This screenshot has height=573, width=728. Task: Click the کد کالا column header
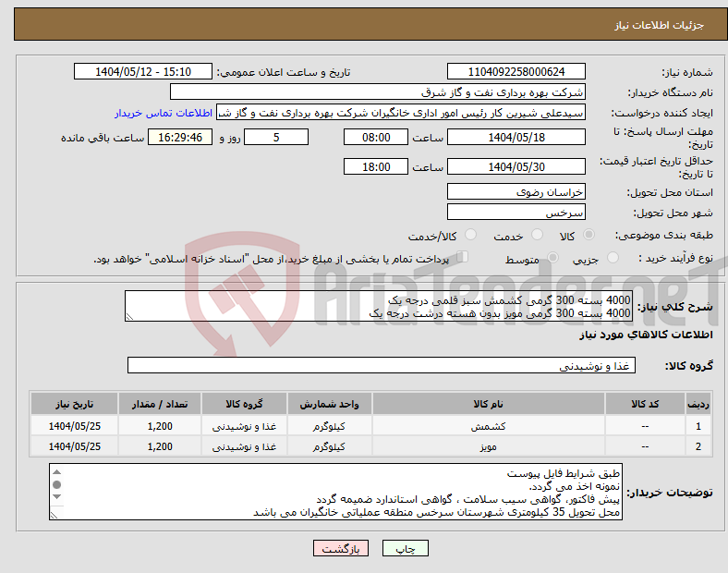[645, 404]
